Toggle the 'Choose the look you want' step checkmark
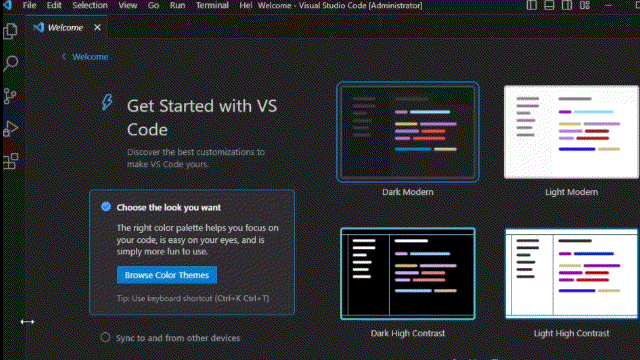This screenshot has height=360, width=640. click(x=106, y=207)
